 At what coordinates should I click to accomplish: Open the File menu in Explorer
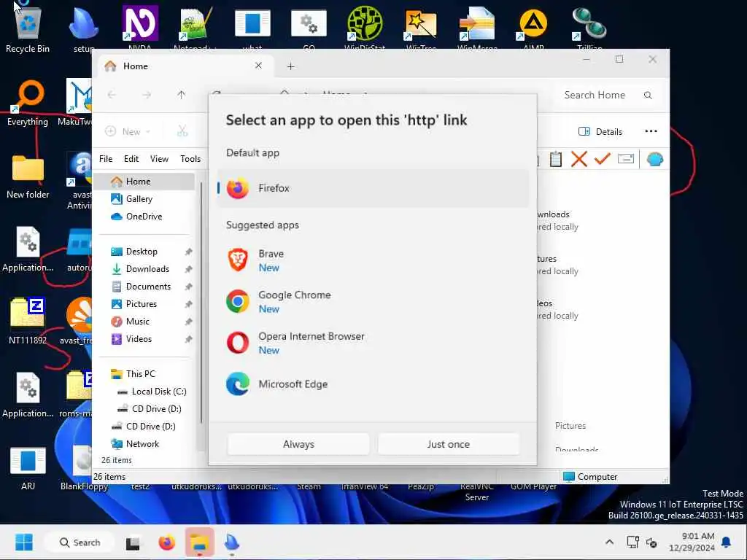[x=106, y=159]
